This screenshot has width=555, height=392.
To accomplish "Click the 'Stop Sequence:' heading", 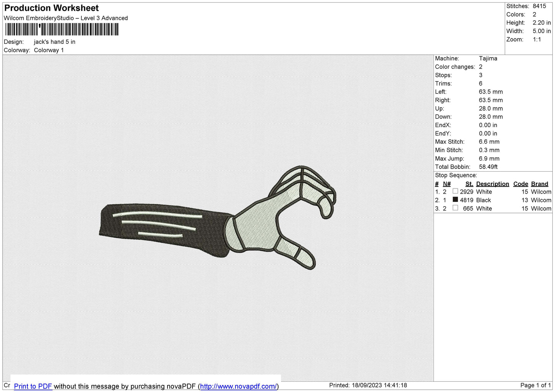I will pos(456,175).
